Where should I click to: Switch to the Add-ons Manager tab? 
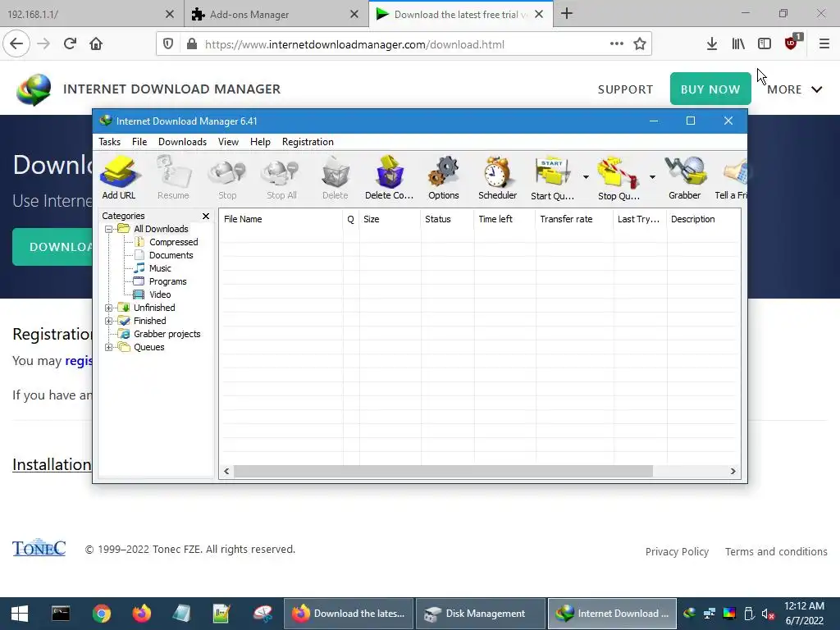[268, 15]
